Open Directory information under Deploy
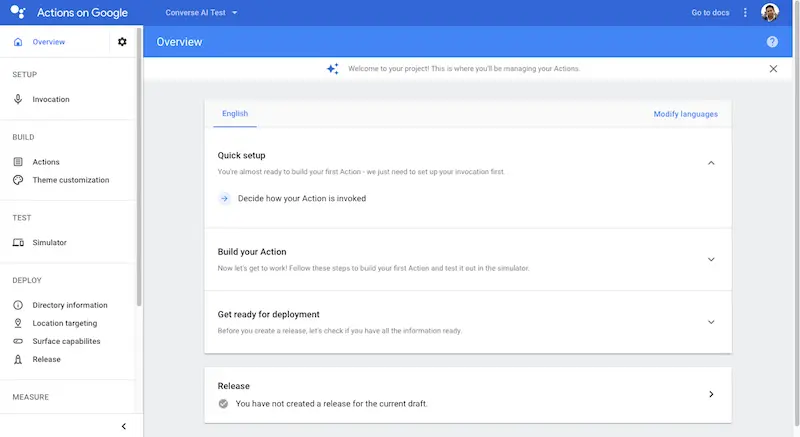 click(x=70, y=305)
